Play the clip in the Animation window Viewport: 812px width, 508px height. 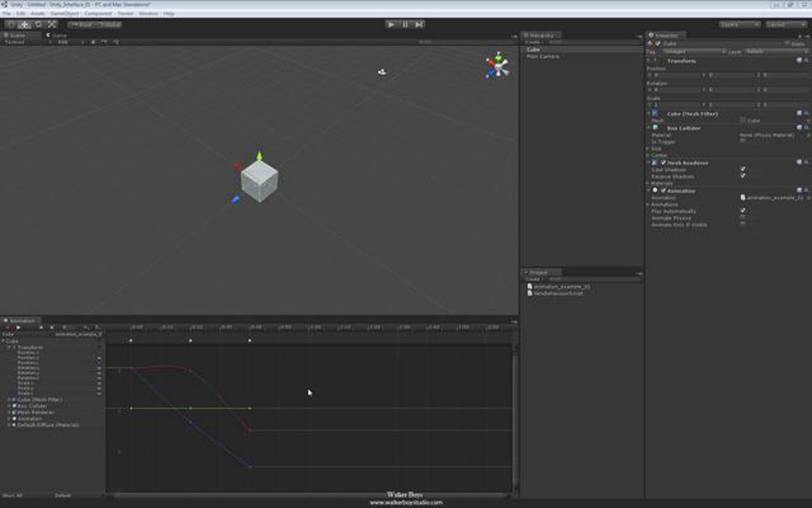click(x=19, y=327)
